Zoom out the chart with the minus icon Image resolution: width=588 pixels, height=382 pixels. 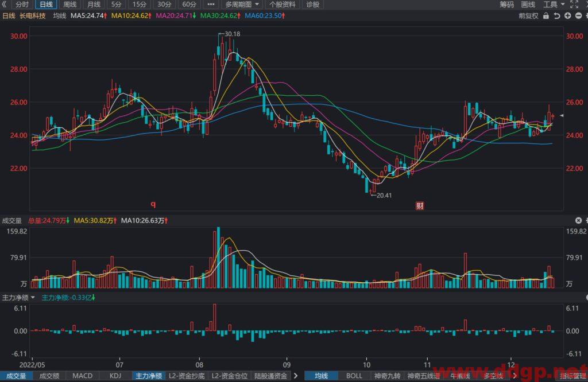(579, 15)
